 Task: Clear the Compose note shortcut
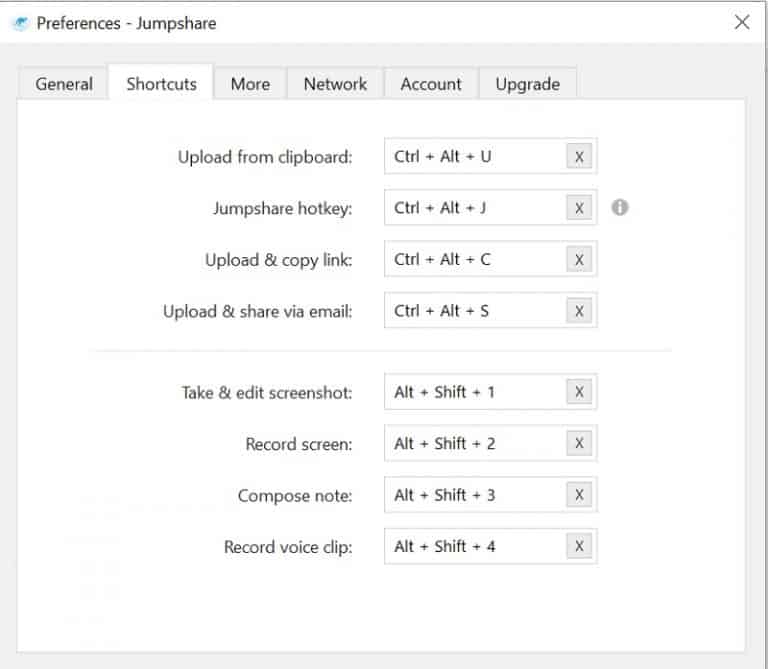point(579,495)
